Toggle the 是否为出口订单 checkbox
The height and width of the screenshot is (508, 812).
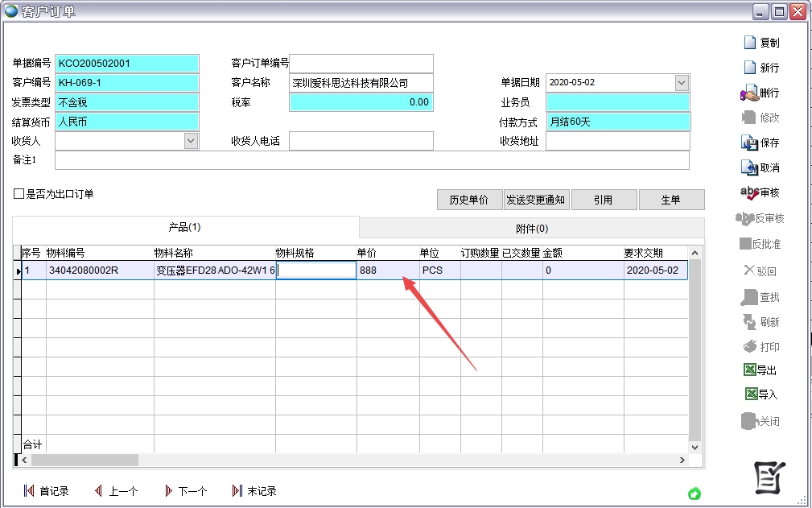coord(19,194)
